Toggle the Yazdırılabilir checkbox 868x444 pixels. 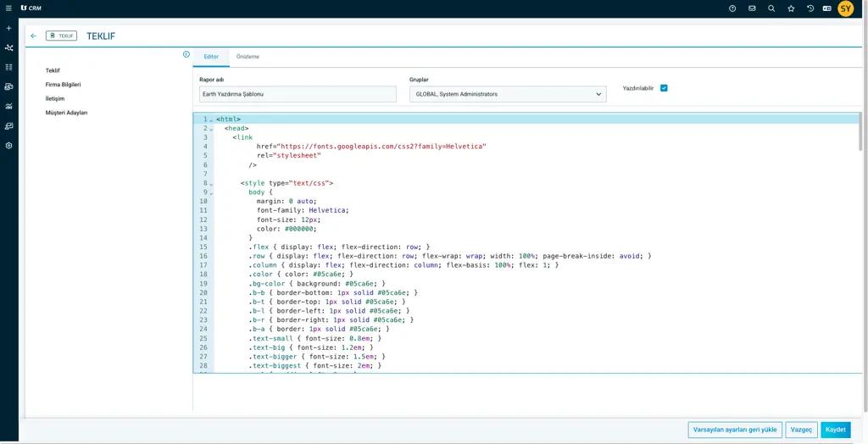click(x=664, y=88)
